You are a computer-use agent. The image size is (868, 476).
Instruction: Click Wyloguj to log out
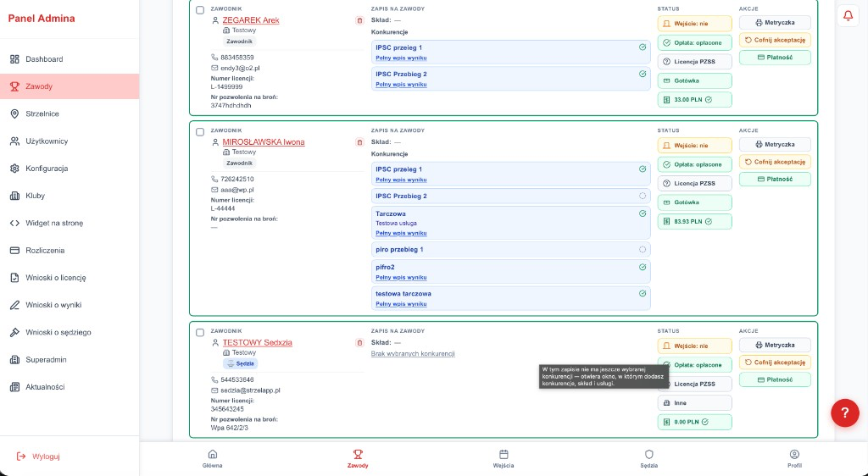pyautogui.click(x=45, y=457)
